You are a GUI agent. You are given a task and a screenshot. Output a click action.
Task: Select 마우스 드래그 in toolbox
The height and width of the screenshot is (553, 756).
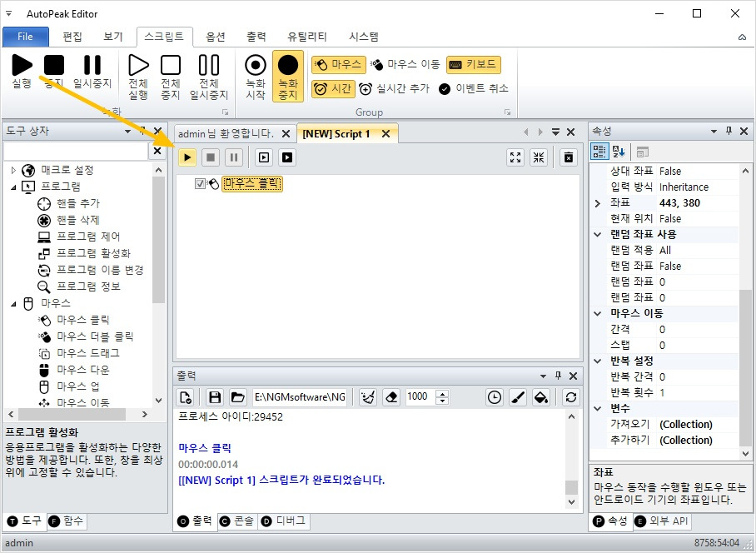pos(87,353)
